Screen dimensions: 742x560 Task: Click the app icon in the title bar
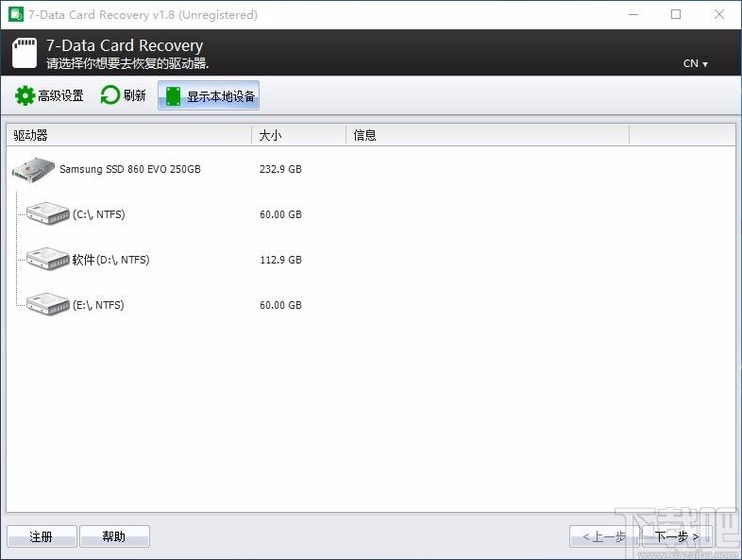pyautogui.click(x=16, y=14)
